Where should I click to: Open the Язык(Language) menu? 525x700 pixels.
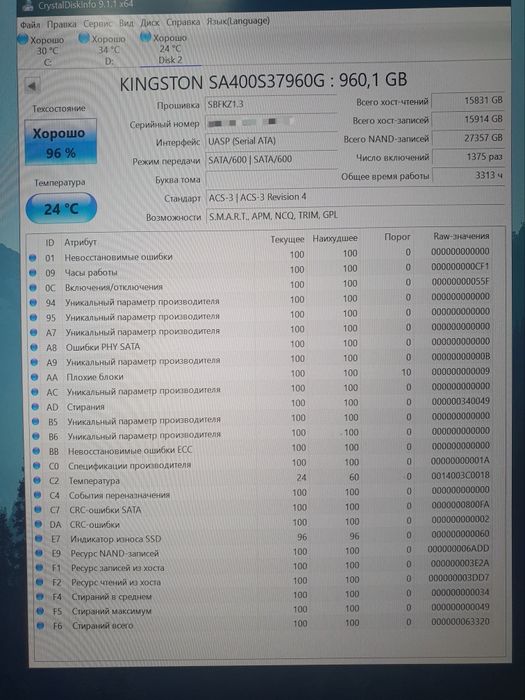[238, 21]
